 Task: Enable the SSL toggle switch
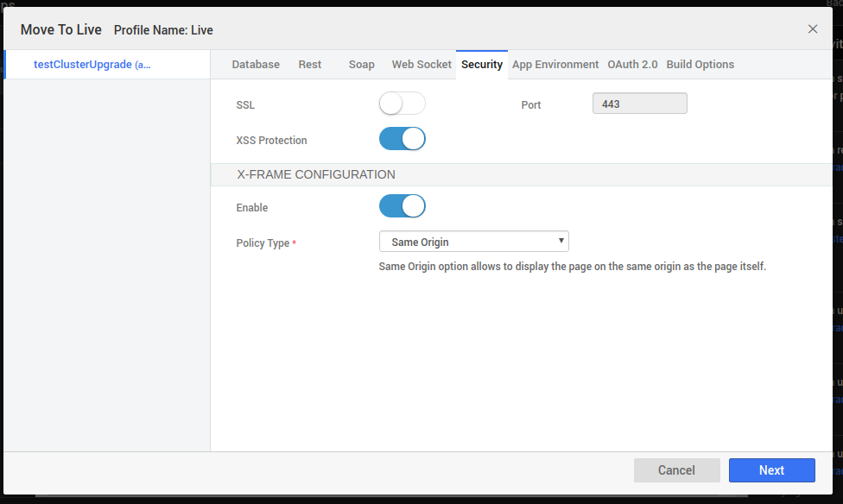(x=402, y=104)
